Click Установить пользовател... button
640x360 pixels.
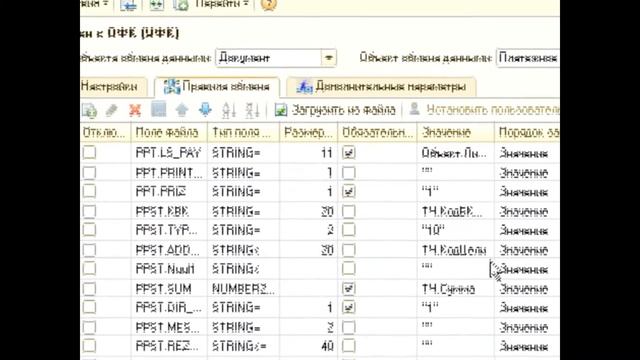484,110
